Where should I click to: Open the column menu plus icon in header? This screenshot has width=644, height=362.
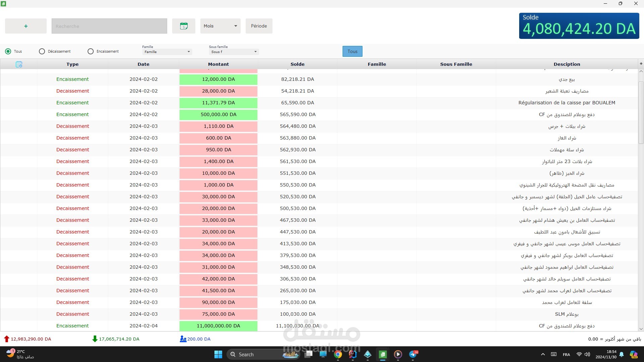point(641,63)
